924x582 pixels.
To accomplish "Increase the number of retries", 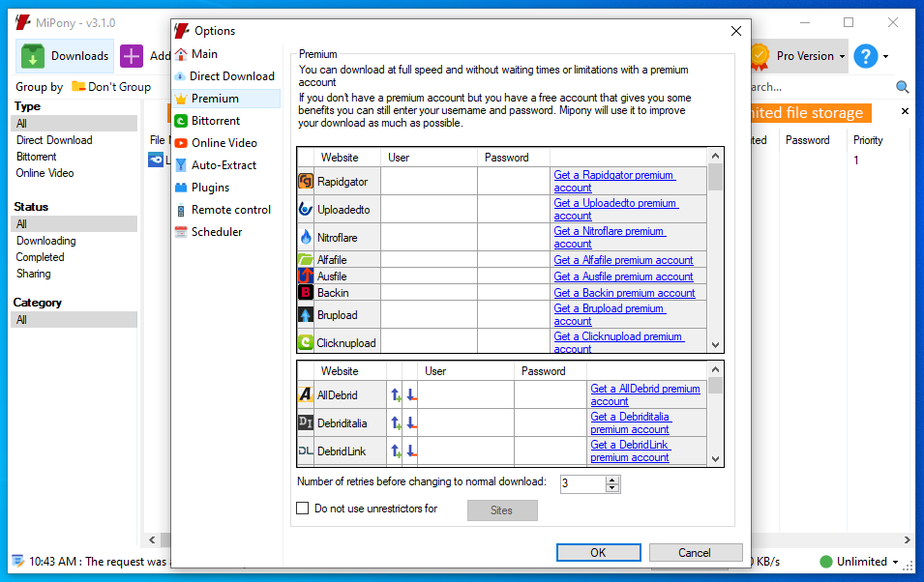I will coord(612,480).
